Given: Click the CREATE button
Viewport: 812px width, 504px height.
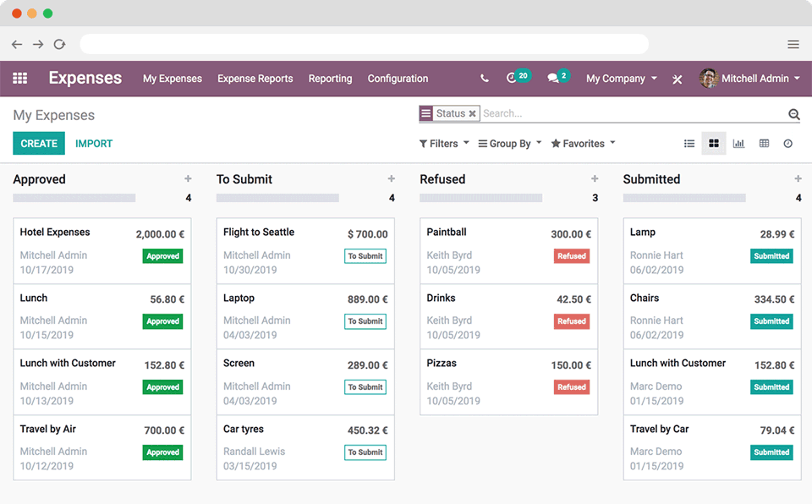Looking at the screenshot, I should 39,144.
